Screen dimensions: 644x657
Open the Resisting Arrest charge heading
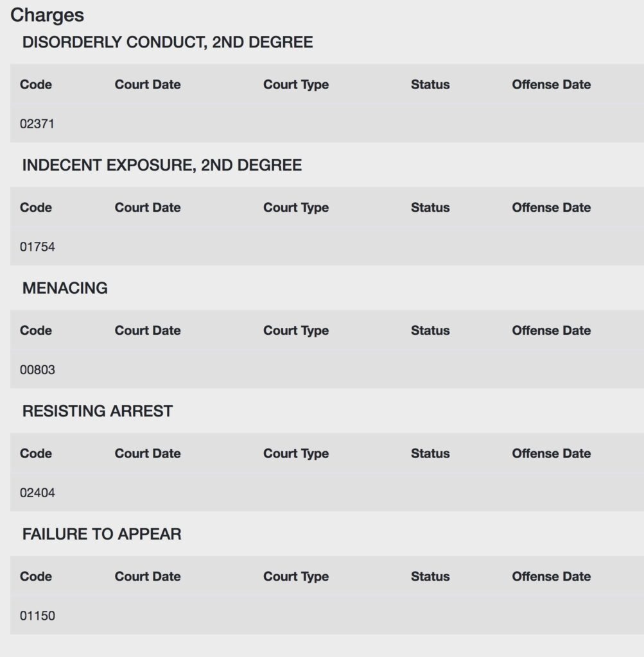point(97,411)
